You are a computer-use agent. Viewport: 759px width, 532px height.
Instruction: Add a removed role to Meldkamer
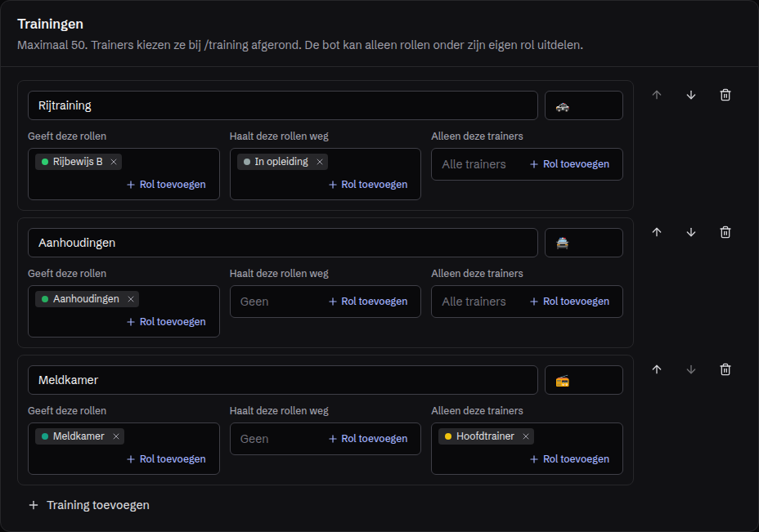(368, 439)
